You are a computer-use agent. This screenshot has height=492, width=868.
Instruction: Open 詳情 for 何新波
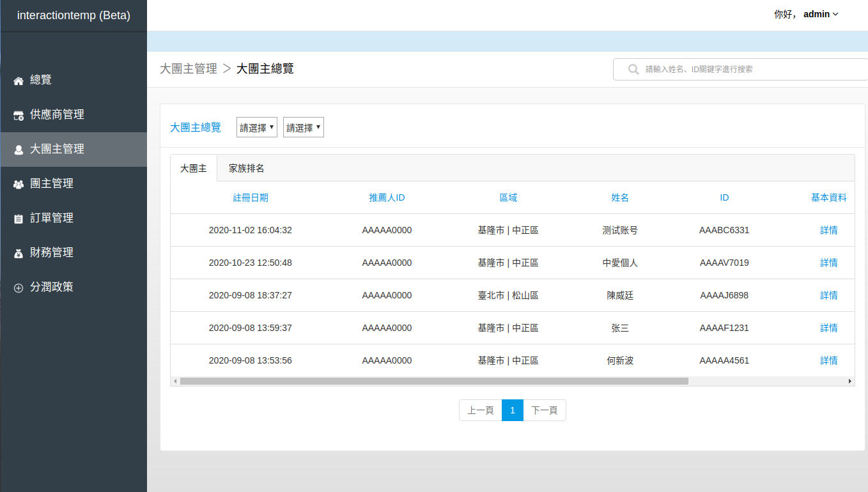[829, 360]
